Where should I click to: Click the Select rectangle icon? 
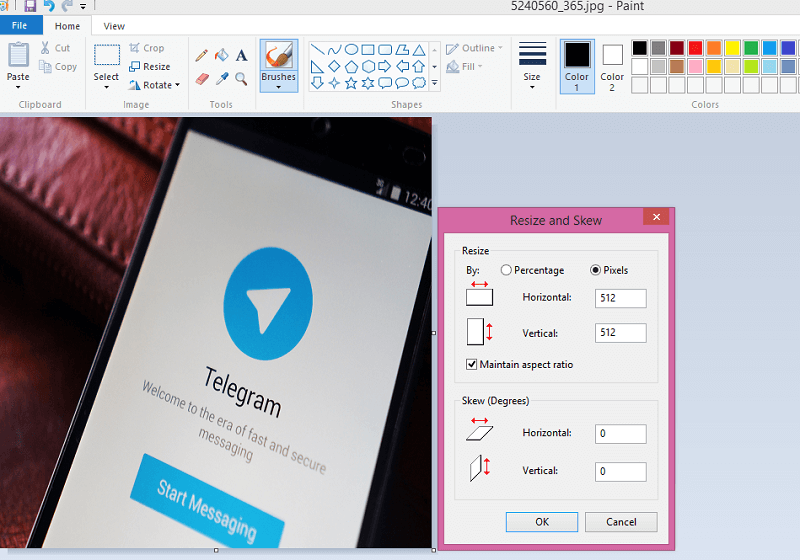click(107, 55)
